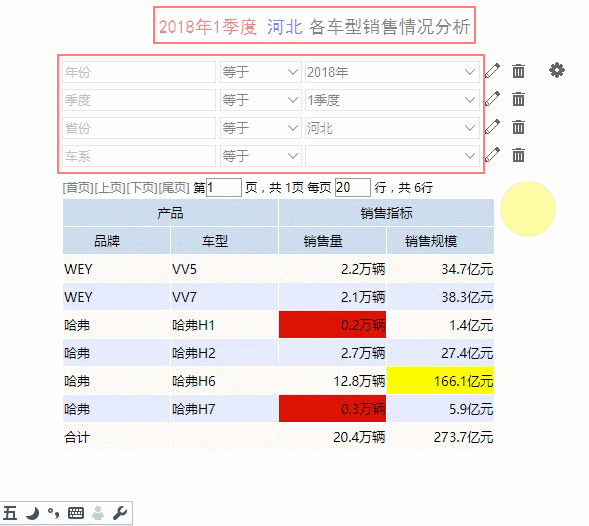Screen dimensions: 589x526
Task: Open the gear settings icon
Action: coord(557,70)
